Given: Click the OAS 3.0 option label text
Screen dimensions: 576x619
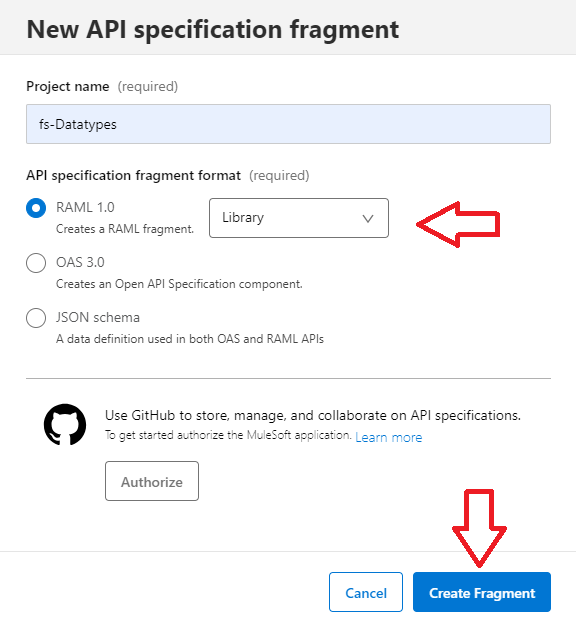Looking at the screenshot, I should [80, 263].
